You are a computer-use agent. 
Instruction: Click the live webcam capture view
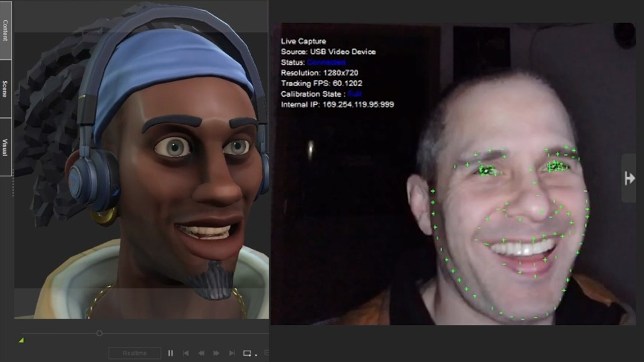(453, 173)
